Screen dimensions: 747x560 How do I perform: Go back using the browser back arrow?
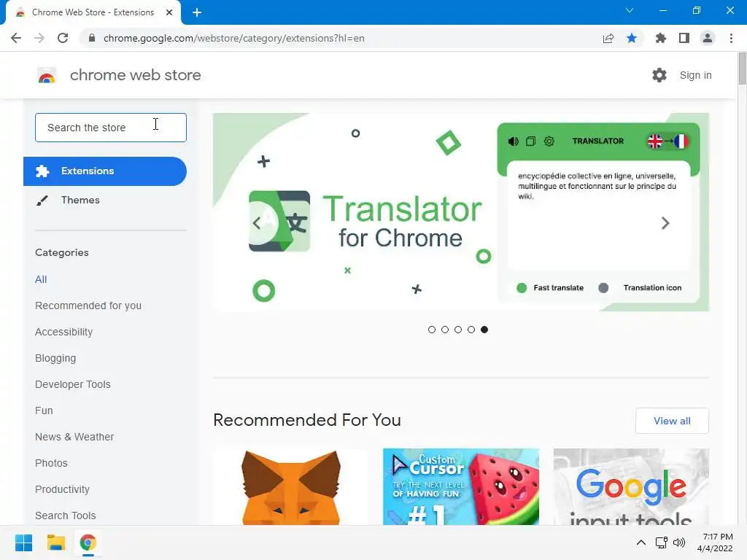click(16, 38)
